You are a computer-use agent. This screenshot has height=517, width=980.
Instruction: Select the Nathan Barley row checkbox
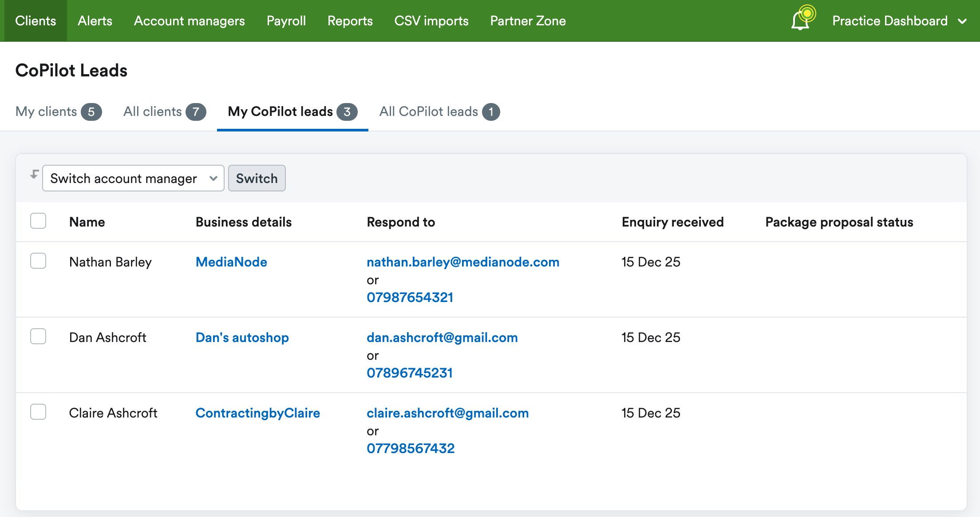[38, 261]
